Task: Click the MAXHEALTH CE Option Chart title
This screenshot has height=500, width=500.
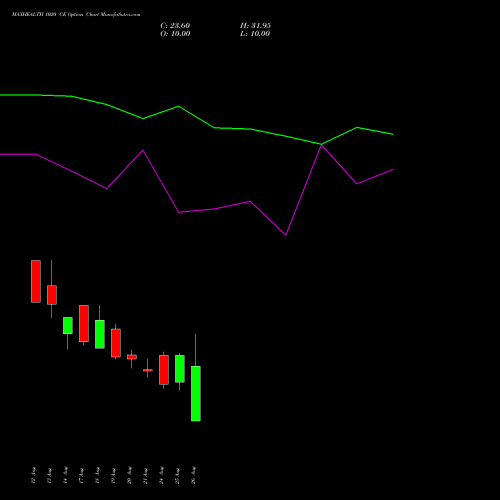Action: coord(76,15)
